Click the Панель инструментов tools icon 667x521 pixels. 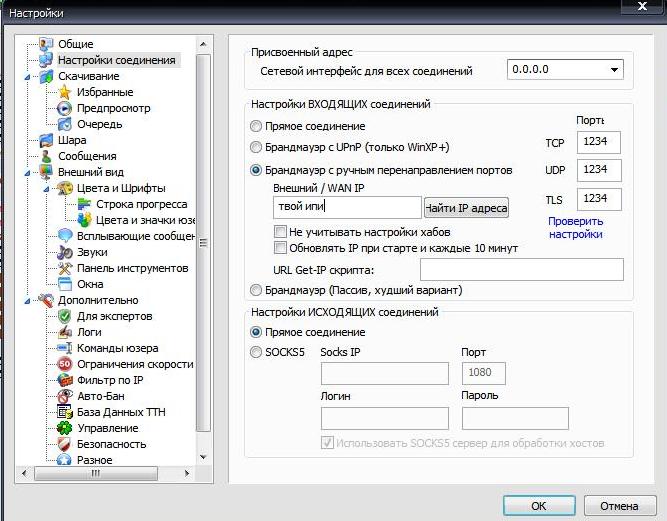click(x=65, y=268)
